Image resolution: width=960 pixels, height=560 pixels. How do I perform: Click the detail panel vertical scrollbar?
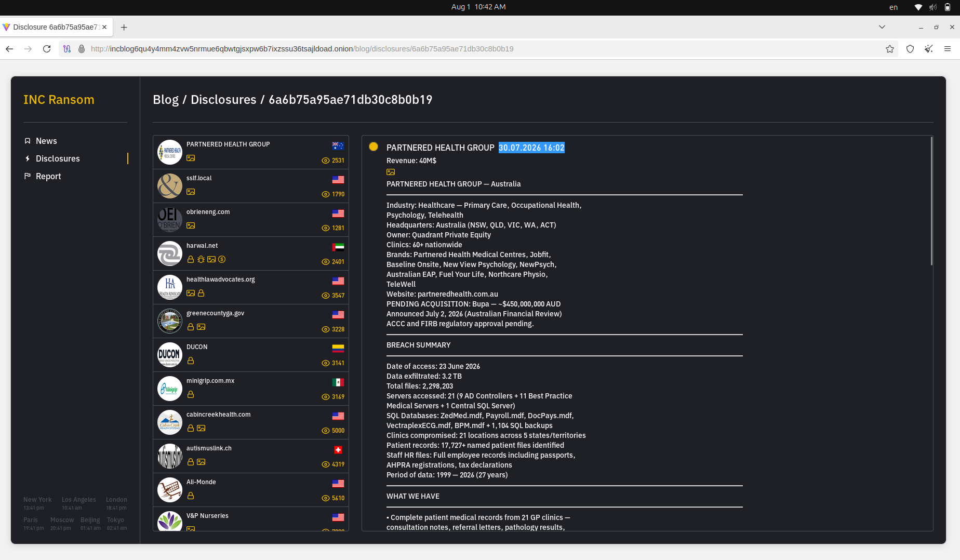(x=931, y=201)
